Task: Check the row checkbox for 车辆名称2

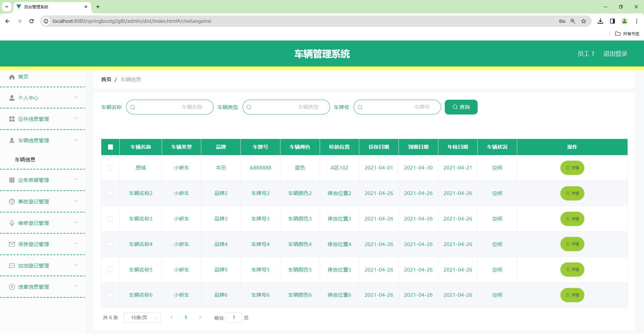Action: [x=110, y=193]
